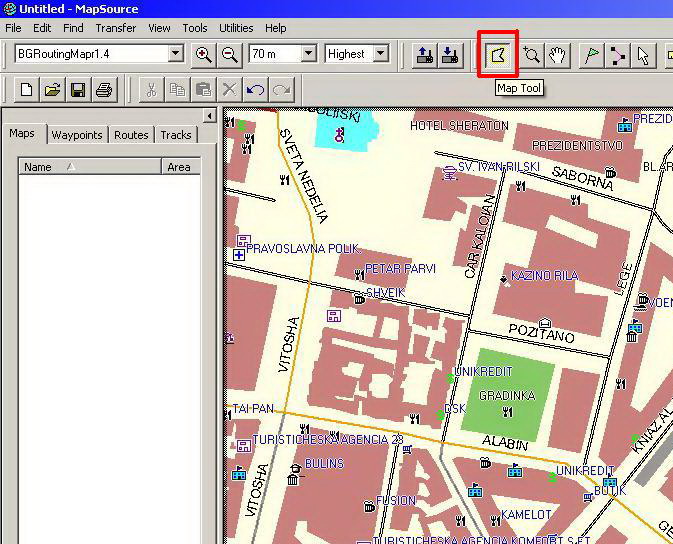Open the Edit menu
This screenshot has width=673, height=544.
point(42,28)
